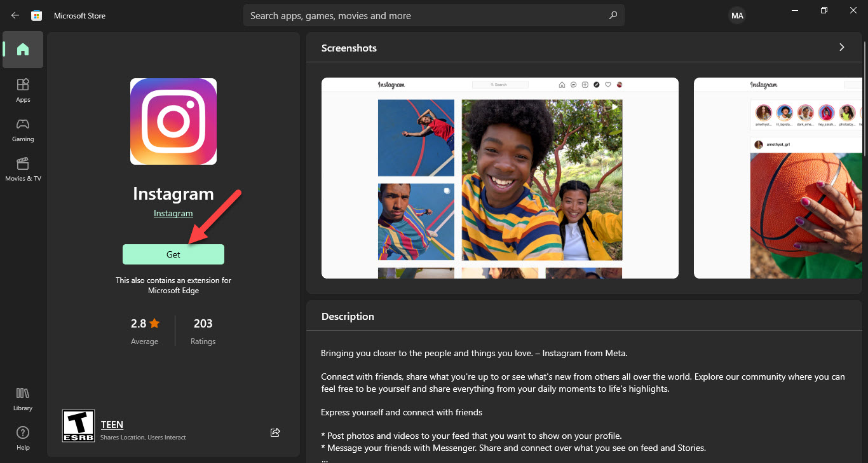
Task: Open the TEEN rating link
Action: coord(112,425)
